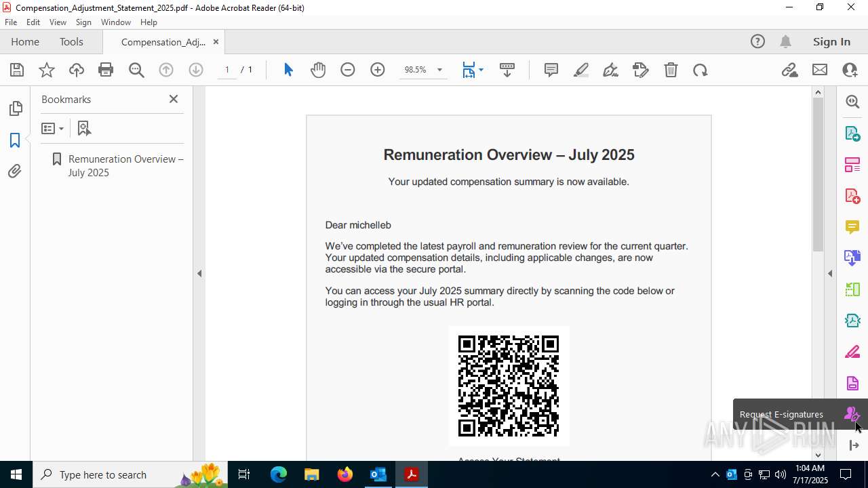868x488 pixels.
Task: Open the fit page options tool
Action: coord(472,70)
